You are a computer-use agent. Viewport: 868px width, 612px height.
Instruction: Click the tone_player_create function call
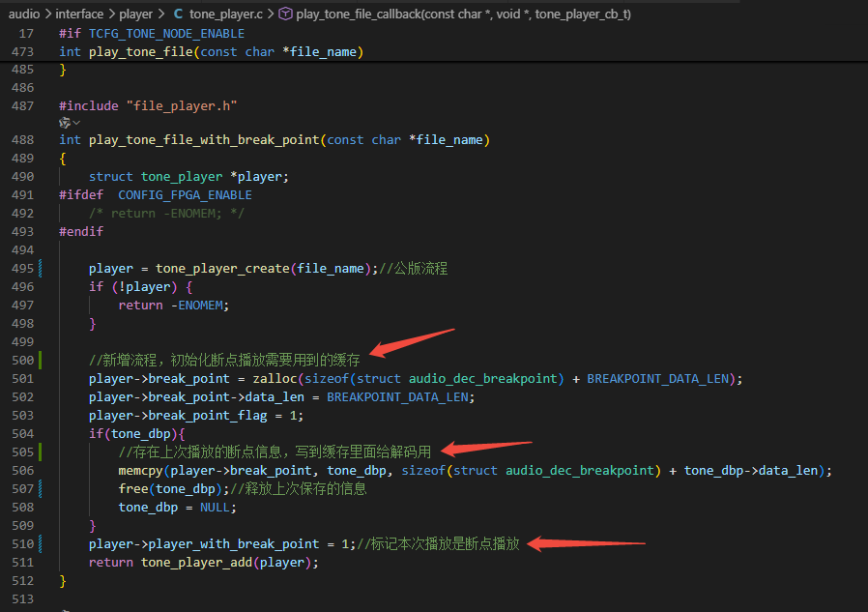(222, 269)
